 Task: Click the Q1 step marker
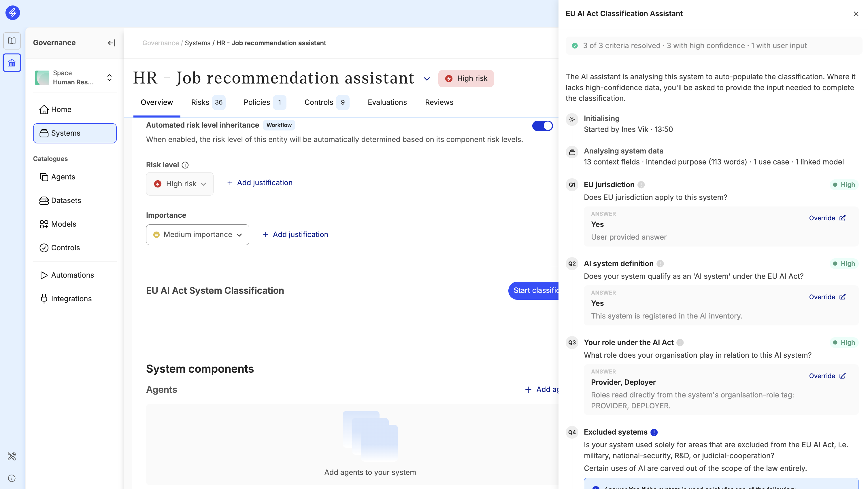pos(572,185)
